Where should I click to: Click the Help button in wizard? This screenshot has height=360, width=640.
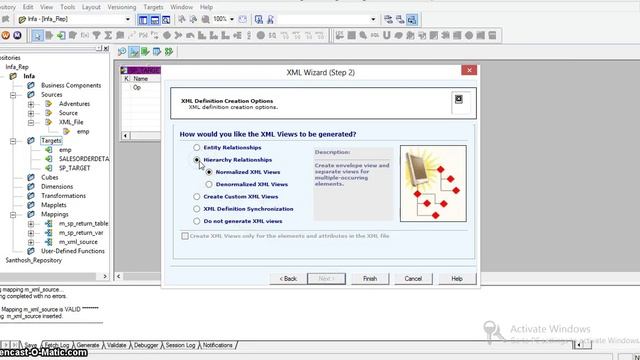(x=457, y=279)
